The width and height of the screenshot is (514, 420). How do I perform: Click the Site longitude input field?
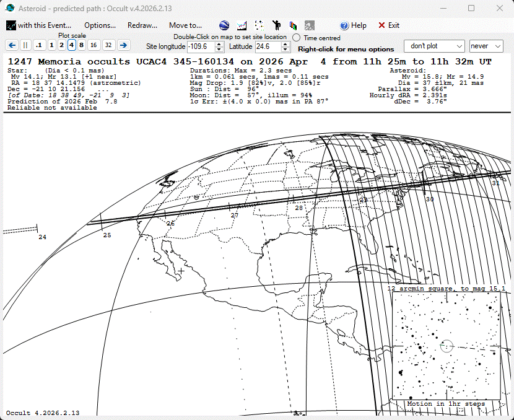point(200,46)
